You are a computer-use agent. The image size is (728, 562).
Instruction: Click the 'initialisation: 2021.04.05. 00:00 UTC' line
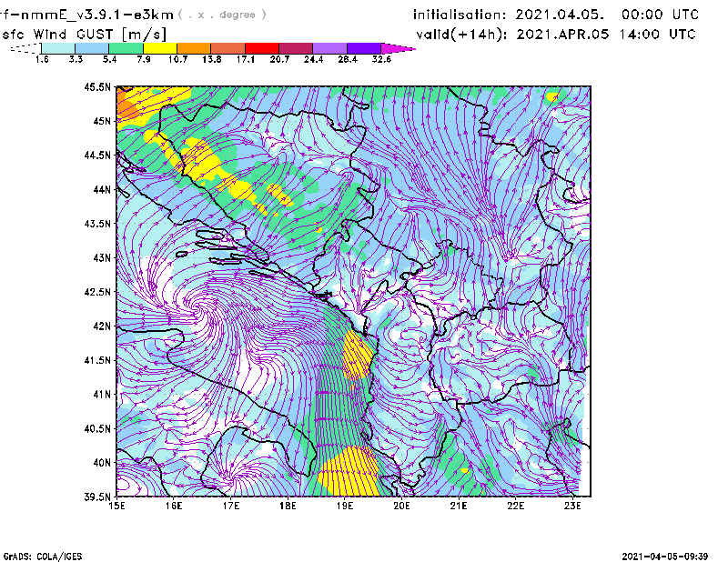[x=556, y=15]
